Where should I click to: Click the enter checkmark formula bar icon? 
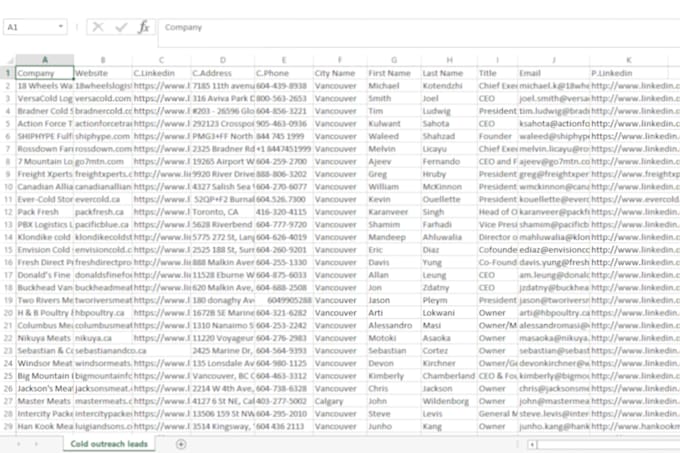point(121,27)
